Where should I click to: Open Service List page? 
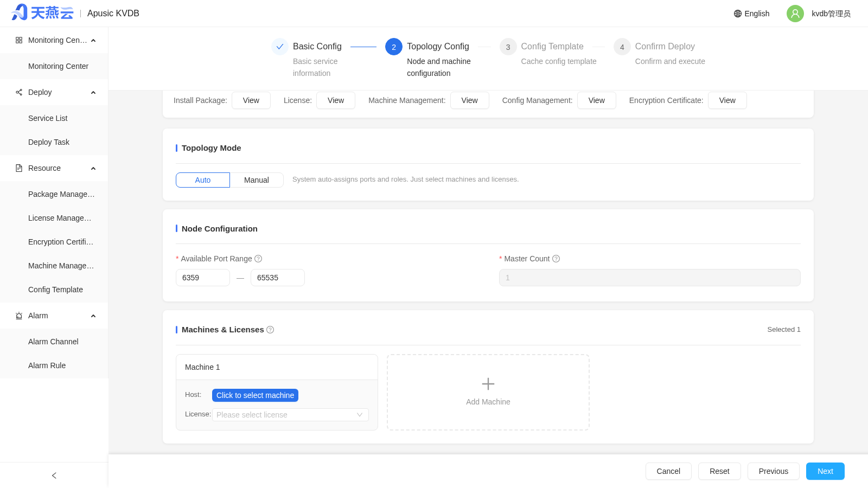54,118
